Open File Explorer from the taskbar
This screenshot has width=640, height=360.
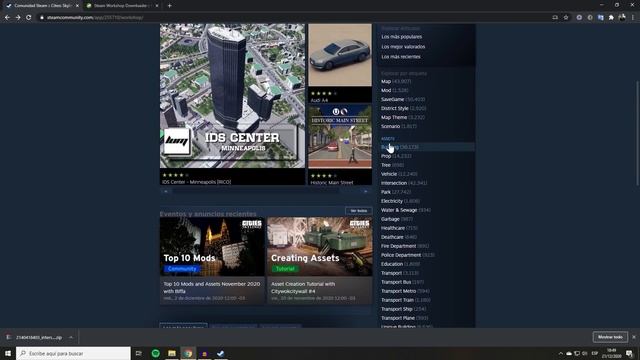coord(172,353)
